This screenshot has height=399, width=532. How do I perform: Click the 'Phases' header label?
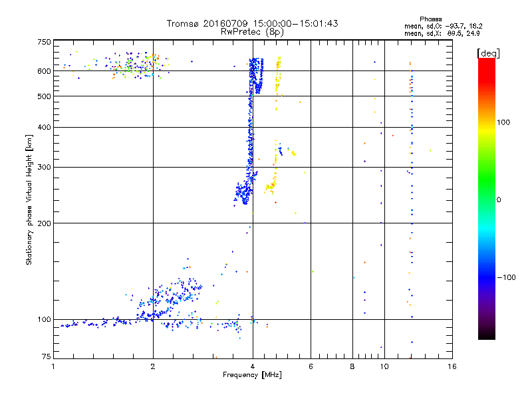pos(430,19)
